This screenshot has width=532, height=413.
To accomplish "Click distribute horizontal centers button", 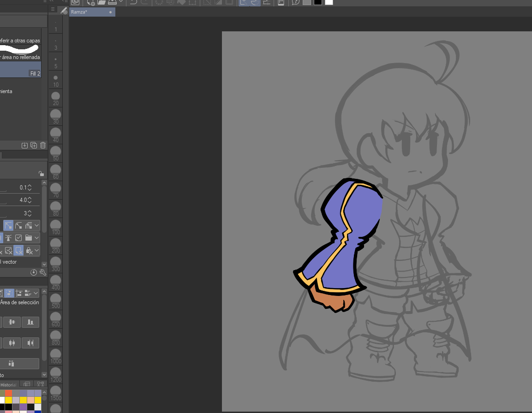I will pos(12,342).
